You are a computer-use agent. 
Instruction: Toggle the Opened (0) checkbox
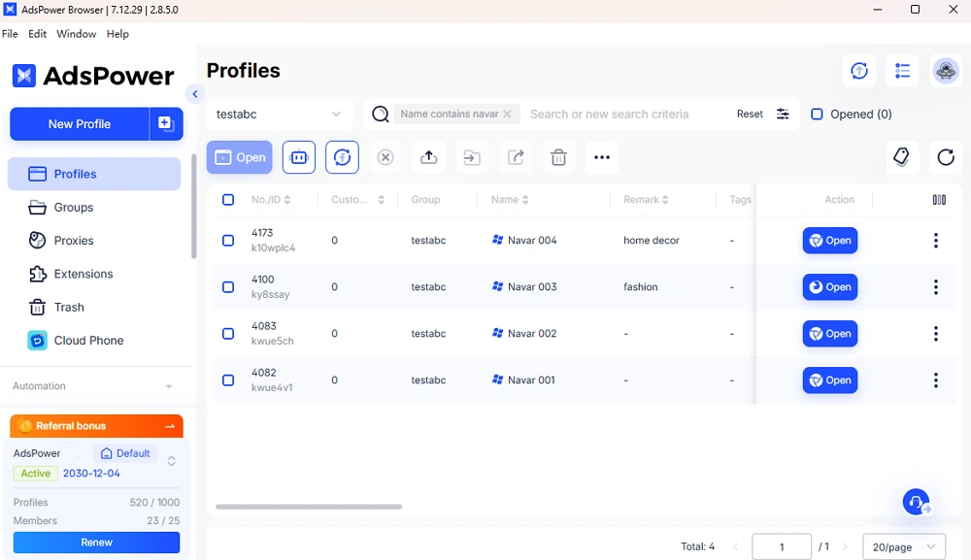coord(817,114)
